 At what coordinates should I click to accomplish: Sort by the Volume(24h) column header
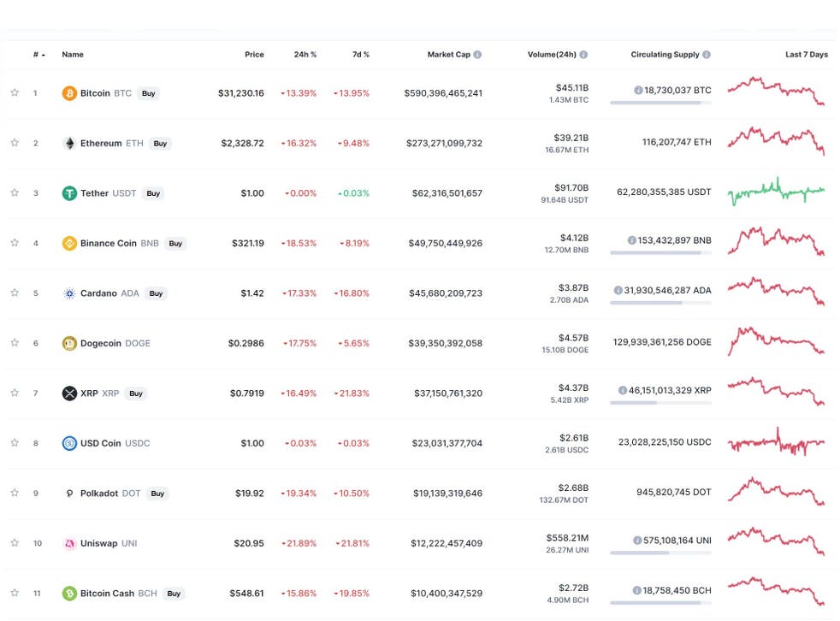coord(552,55)
